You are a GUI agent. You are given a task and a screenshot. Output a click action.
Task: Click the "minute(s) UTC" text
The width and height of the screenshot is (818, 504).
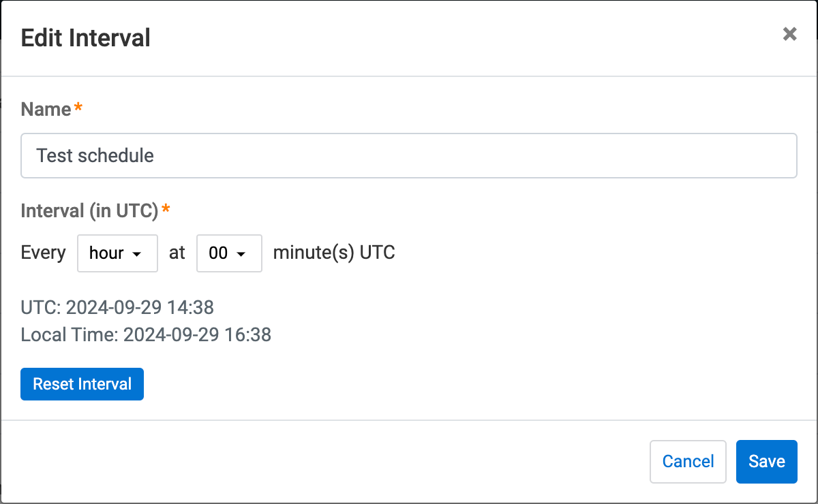334,253
